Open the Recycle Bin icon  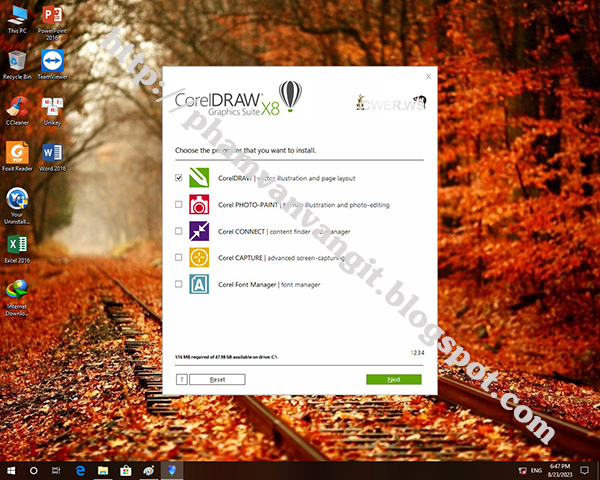pyautogui.click(x=17, y=65)
